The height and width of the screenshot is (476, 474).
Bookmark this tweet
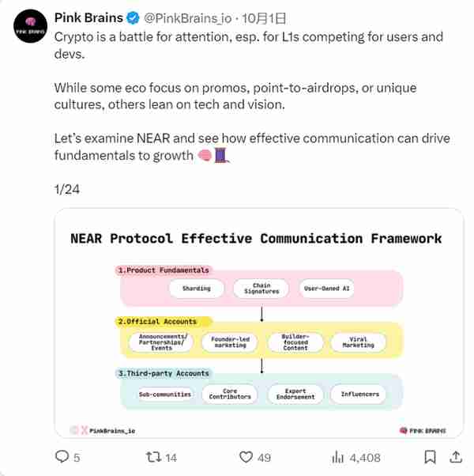[430, 457]
